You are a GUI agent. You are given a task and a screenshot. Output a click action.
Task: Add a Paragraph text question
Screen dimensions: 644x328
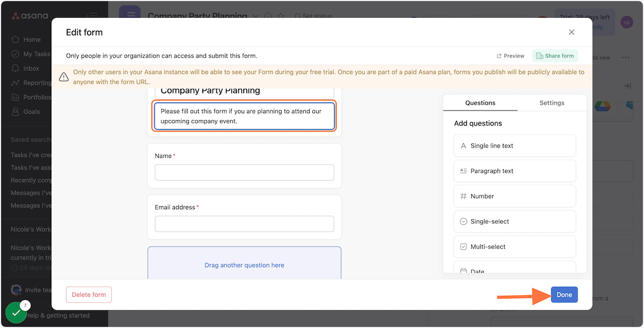(515, 171)
